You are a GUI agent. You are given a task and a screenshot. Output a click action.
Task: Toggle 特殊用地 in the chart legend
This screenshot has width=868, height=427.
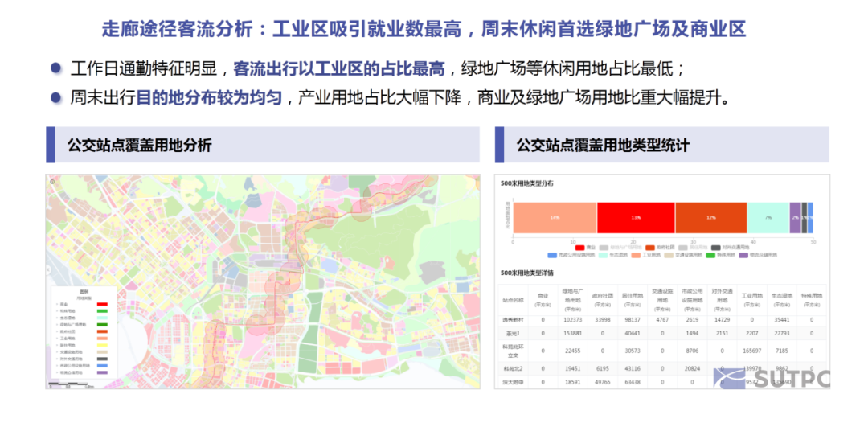pyautogui.click(x=720, y=255)
